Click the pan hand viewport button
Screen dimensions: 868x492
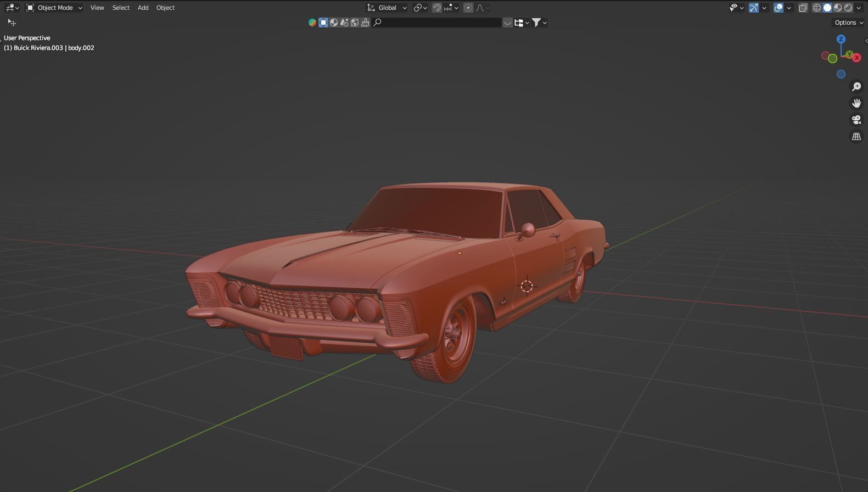point(856,103)
